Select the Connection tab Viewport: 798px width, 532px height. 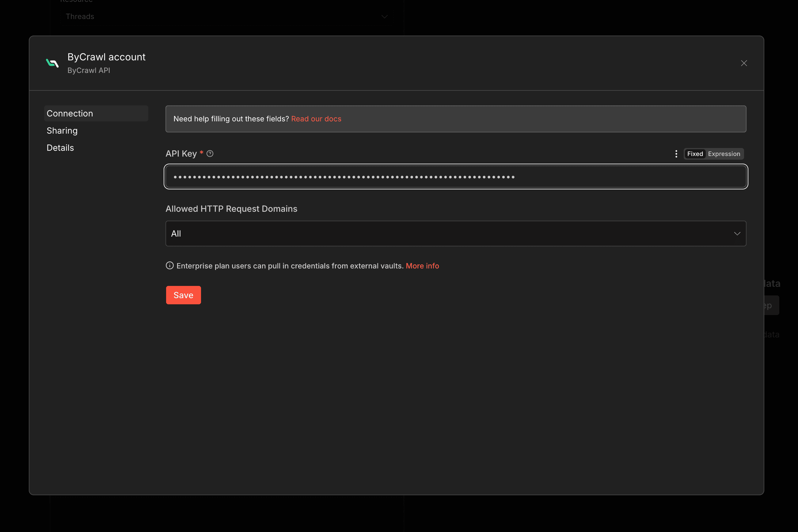coord(70,113)
